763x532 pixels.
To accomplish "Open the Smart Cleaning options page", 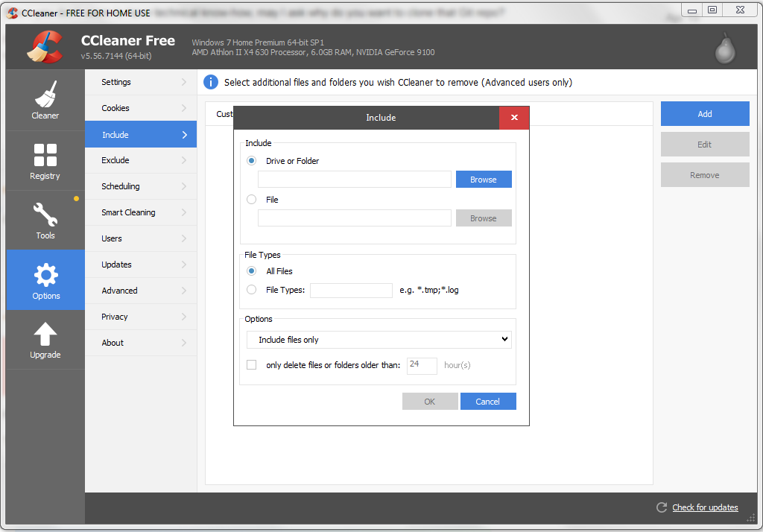I will tap(141, 212).
